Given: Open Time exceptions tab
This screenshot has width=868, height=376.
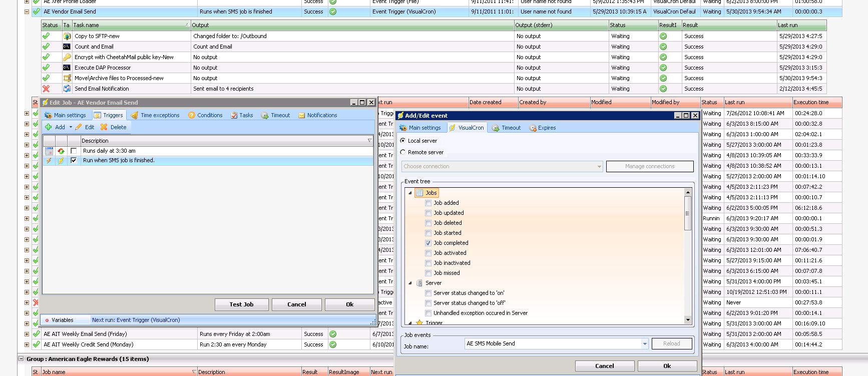Looking at the screenshot, I should [155, 115].
